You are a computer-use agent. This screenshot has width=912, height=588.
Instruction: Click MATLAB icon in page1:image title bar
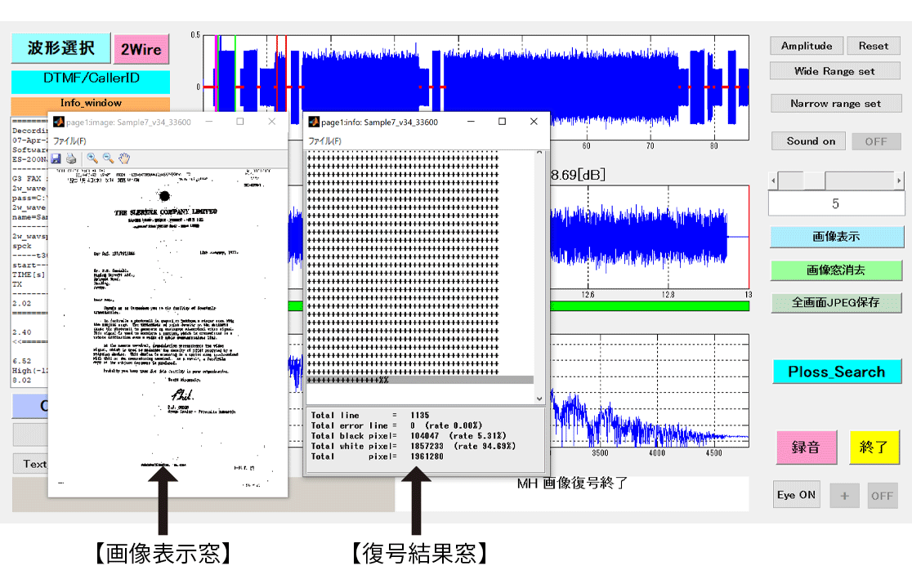58,122
